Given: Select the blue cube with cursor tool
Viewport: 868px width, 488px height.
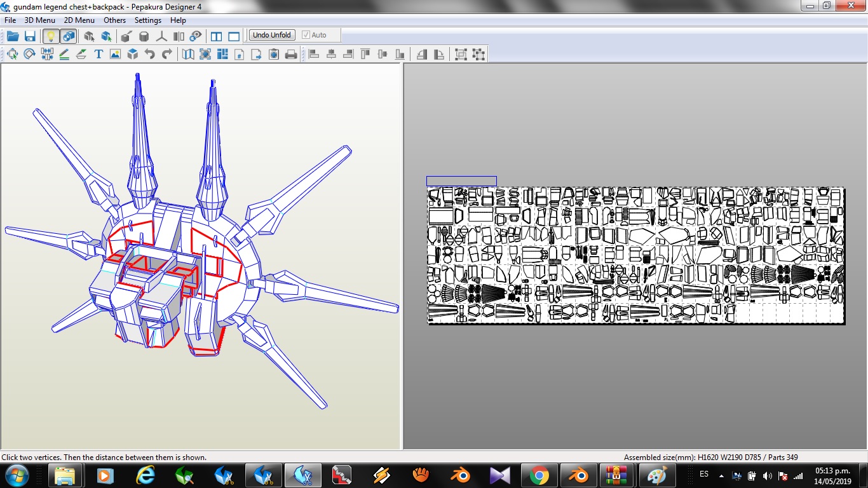Looking at the screenshot, I should point(107,36).
